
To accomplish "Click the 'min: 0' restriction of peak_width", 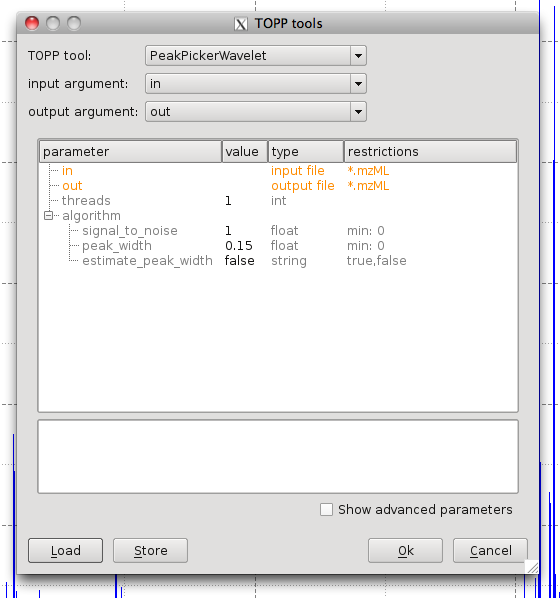I will (x=365, y=246).
